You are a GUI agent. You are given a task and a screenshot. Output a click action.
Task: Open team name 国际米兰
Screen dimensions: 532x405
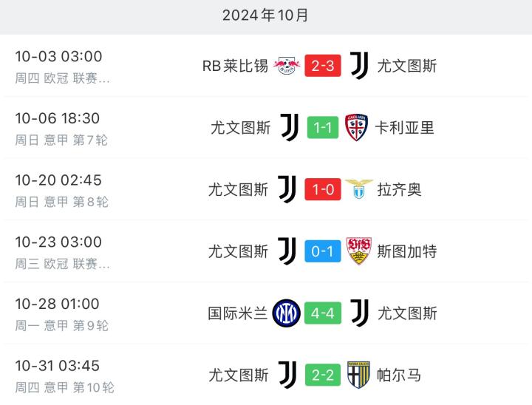pyautogui.click(x=238, y=313)
